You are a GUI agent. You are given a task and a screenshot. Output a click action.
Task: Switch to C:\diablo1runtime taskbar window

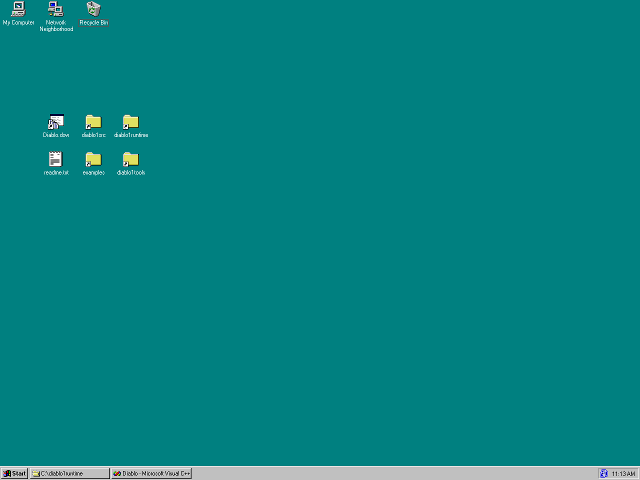pos(69,473)
